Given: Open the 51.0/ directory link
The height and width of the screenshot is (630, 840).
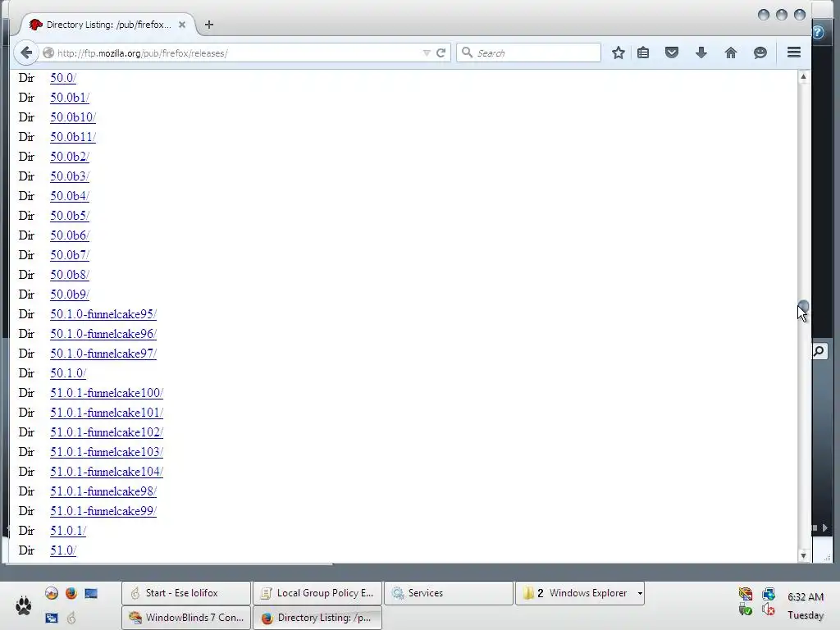Looking at the screenshot, I should click(x=63, y=550).
